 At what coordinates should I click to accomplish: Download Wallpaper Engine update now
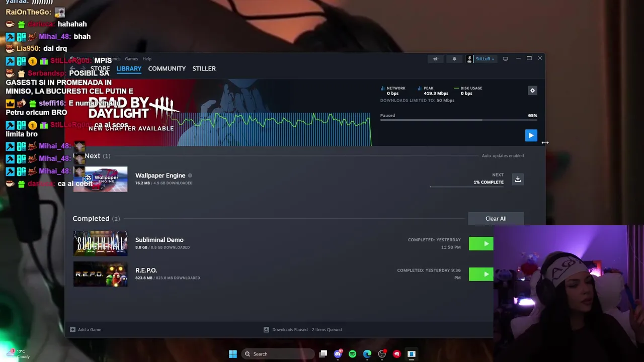[x=517, y=179]
